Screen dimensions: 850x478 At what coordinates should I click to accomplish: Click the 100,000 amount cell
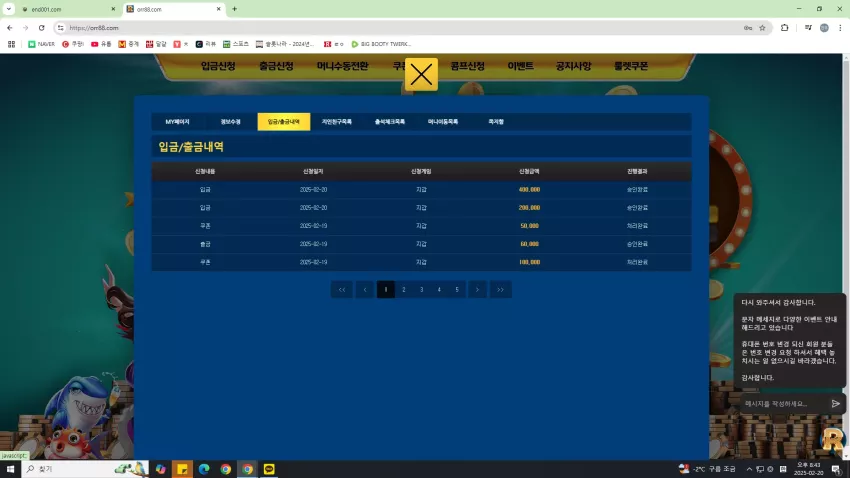coord(529,262)
